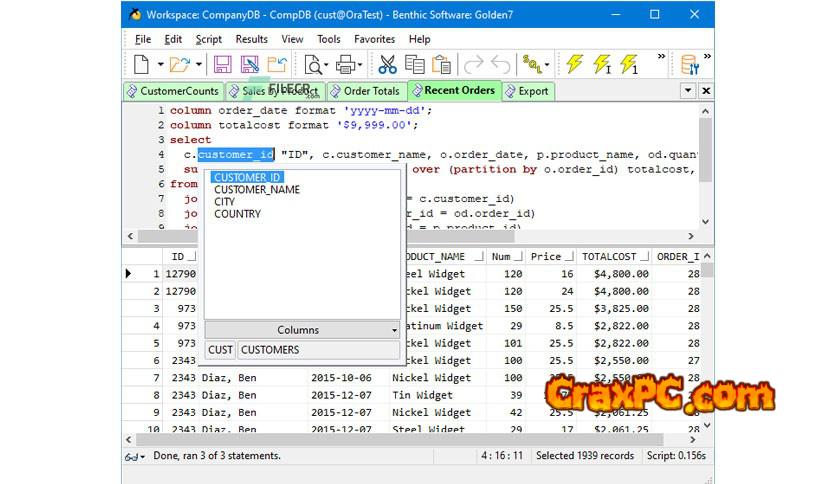The image size is (836, 484).
Task: Open the Script menu
Action: click(x=209, y=39)
